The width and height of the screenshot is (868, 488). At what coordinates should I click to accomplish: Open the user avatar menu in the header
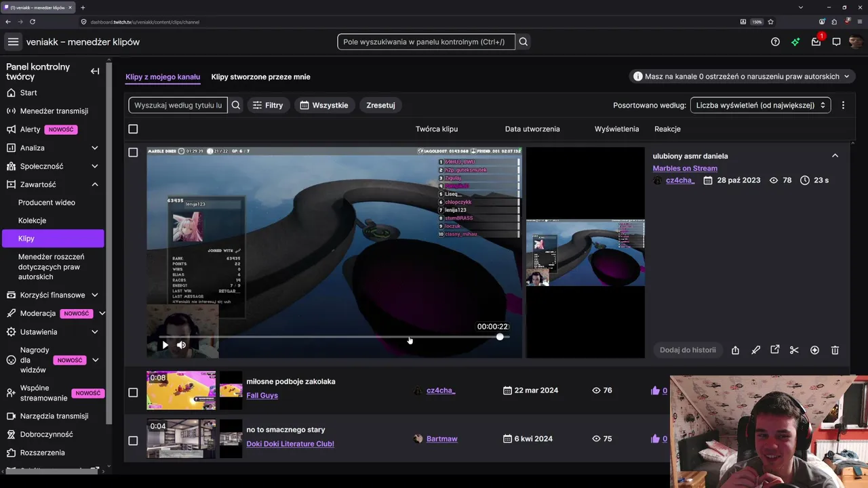[856, 42]
